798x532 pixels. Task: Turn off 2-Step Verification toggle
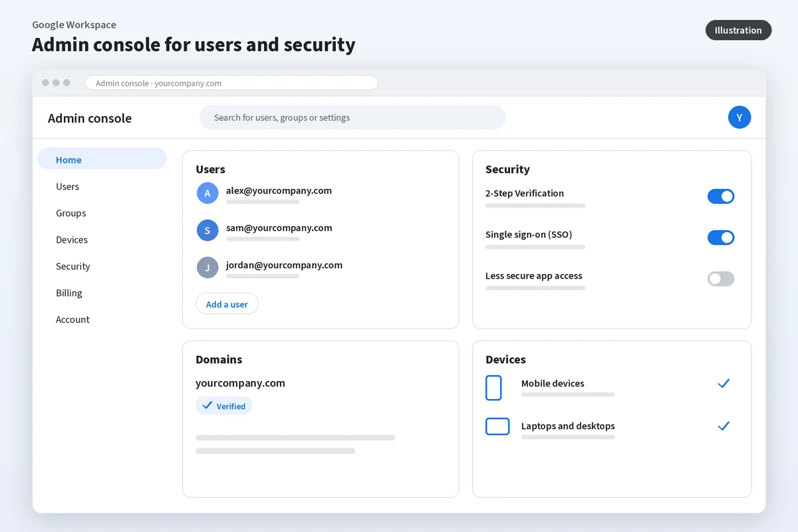tap(721, 196)
